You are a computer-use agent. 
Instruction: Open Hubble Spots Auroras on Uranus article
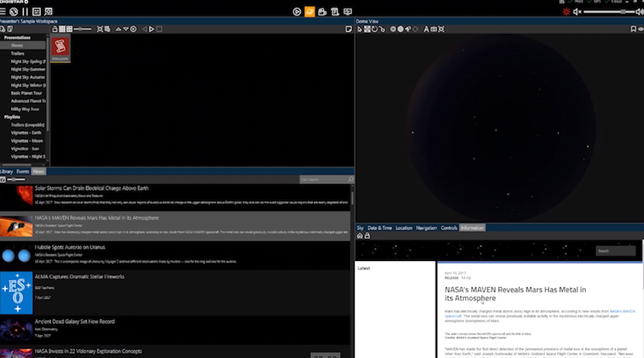point(175,255)
